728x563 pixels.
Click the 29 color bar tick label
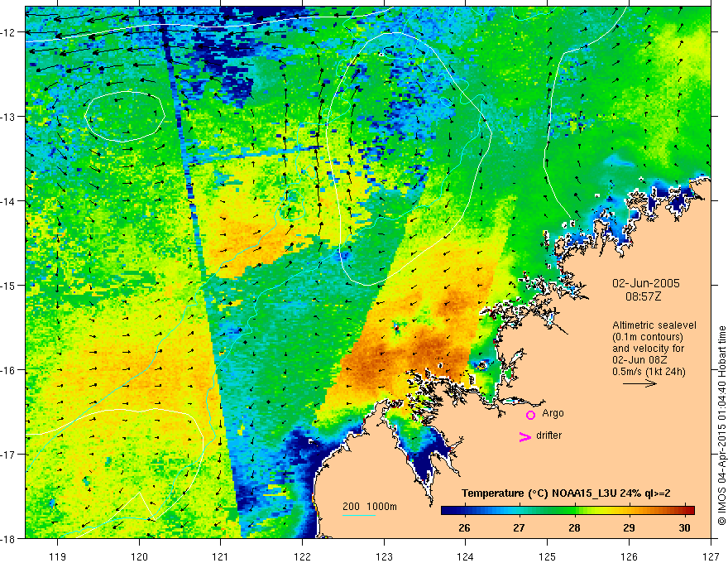click(629, 528)
